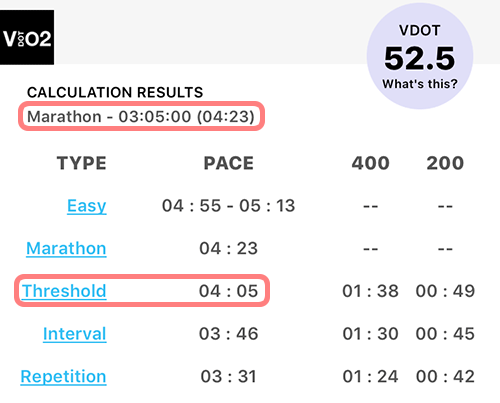Open the Interval pace type link

(x=75, y=334)
